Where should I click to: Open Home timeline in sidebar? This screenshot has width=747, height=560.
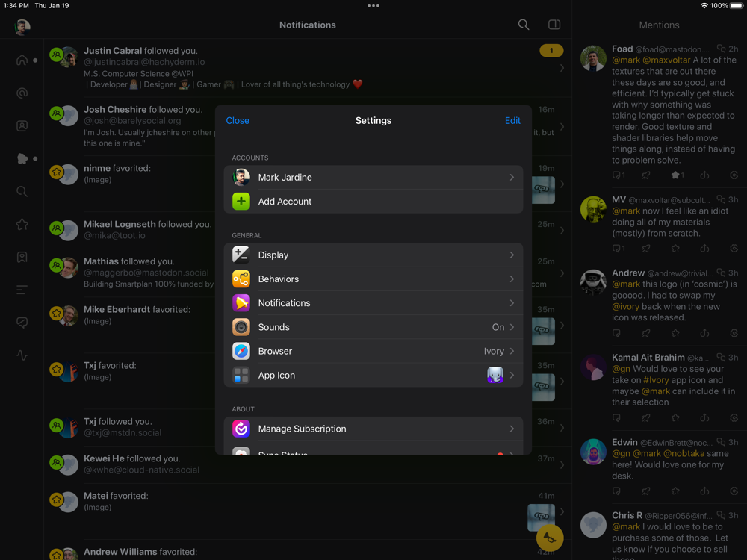pos(22,60)
